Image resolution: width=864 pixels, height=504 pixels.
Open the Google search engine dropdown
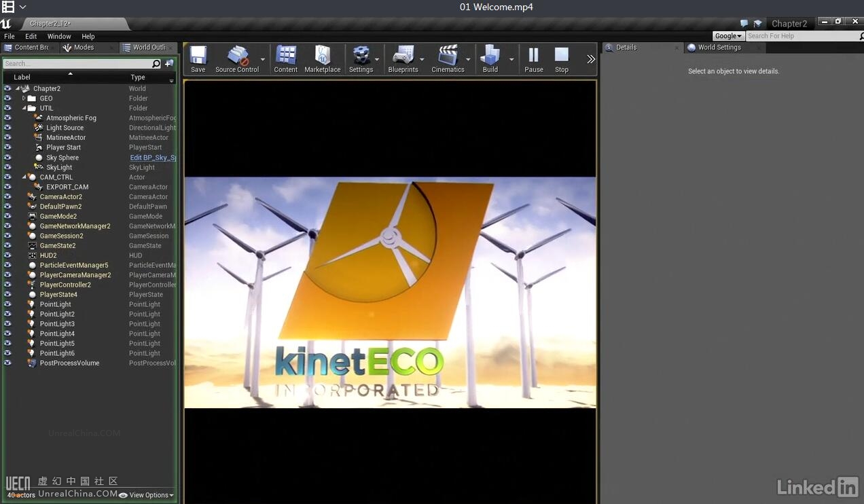(728, 36)
